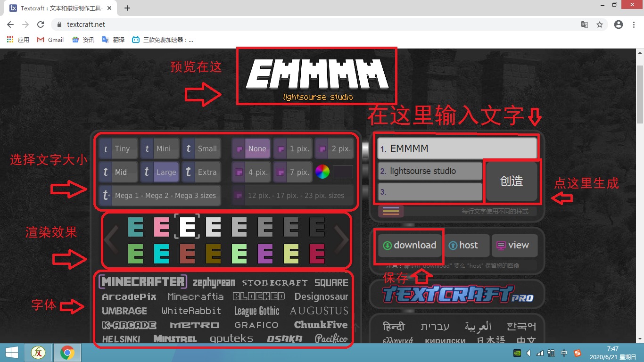The height and width of the screenshot is (362, 644).
Task: Choose the green E text style
Action: point(136,254)
